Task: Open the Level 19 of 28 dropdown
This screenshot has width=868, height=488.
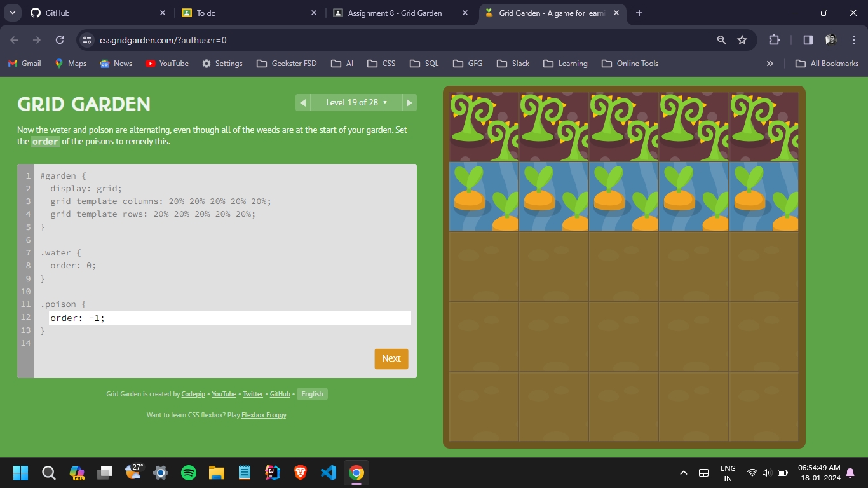Action: click(356, 102)
